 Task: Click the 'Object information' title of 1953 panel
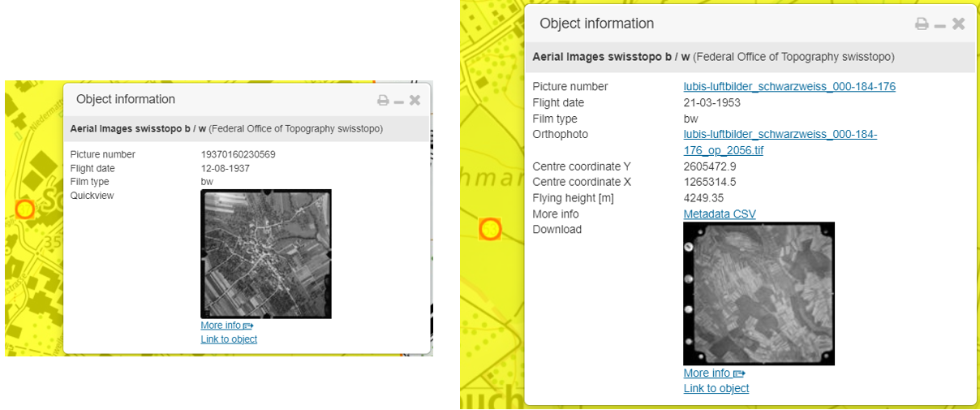pos(597,24)
